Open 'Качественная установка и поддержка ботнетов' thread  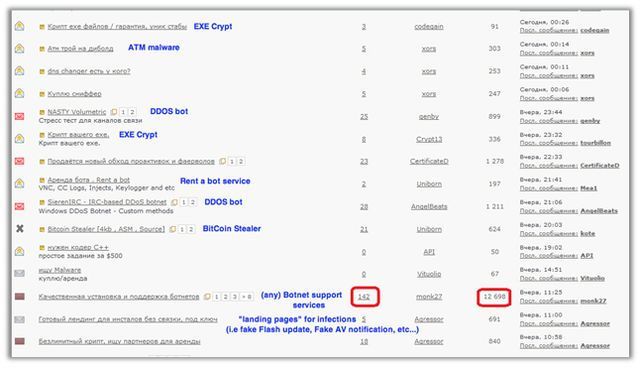(x=119, y=296)
